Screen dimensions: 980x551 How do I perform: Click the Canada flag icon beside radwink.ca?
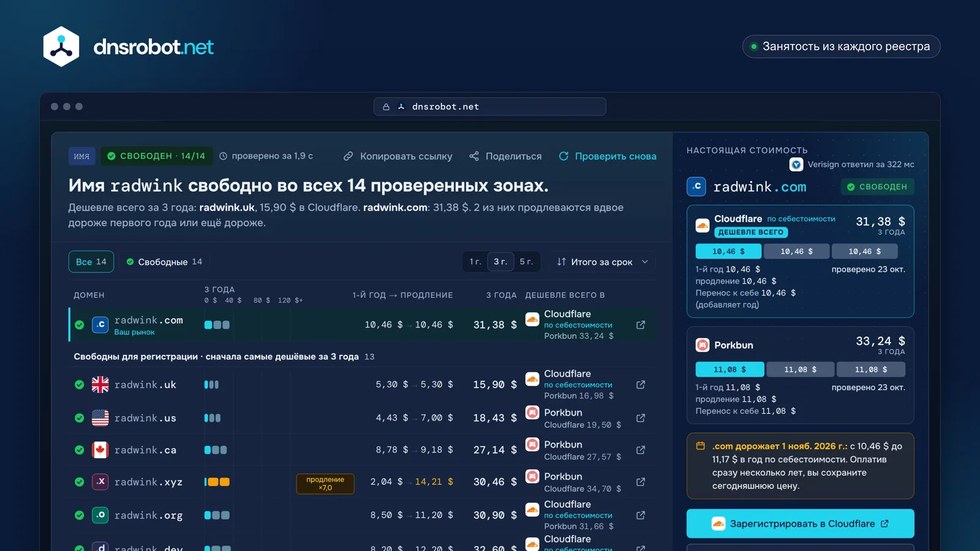[100, 450]
